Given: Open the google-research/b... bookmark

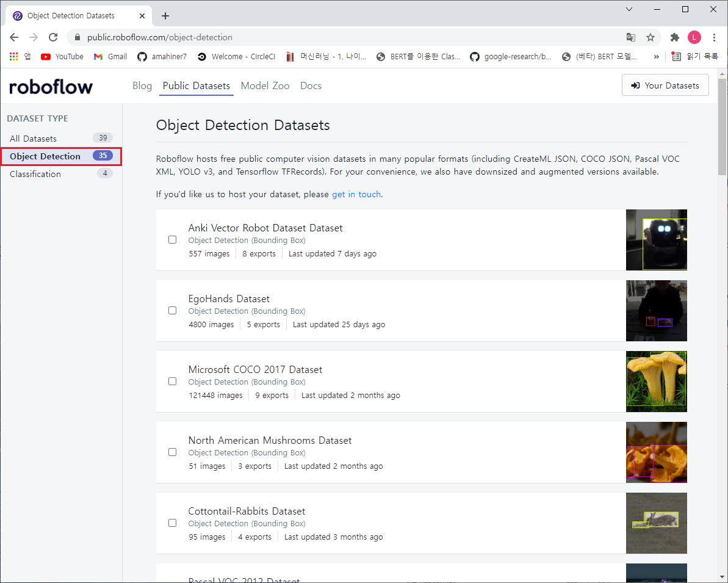Looking at the screenshot, I should tap(511, 56).
